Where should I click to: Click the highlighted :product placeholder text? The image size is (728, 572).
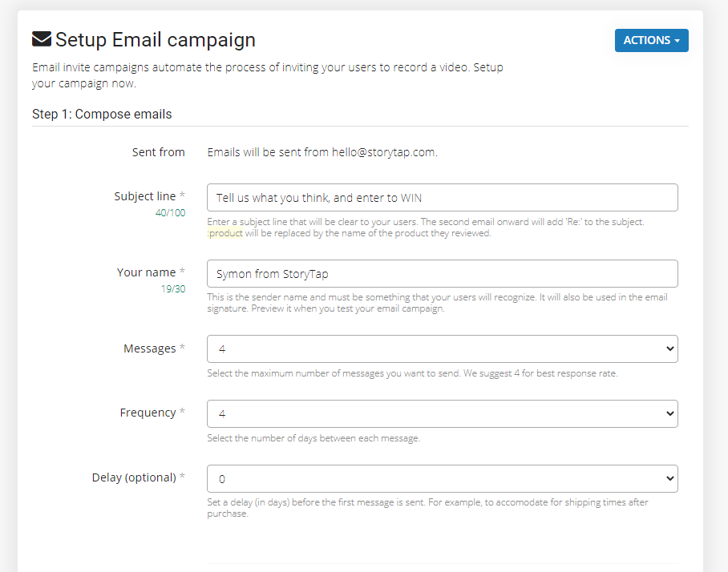tap(225, 234)
